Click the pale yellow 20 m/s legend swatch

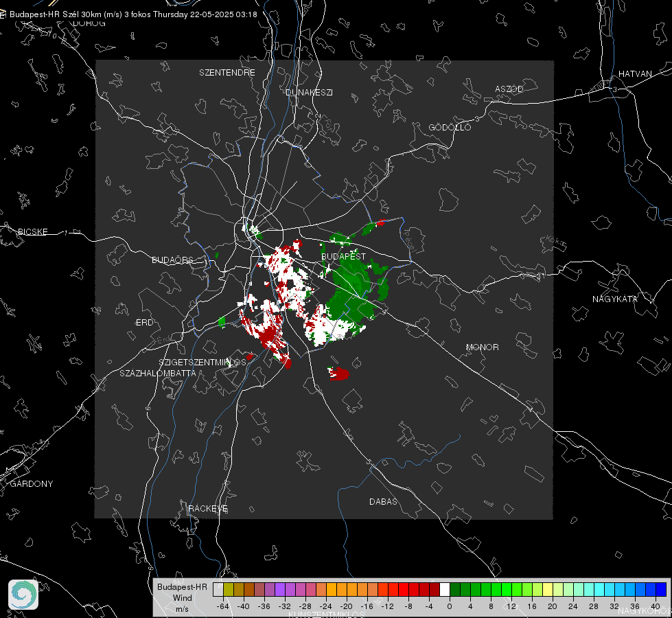coord(548,589)
